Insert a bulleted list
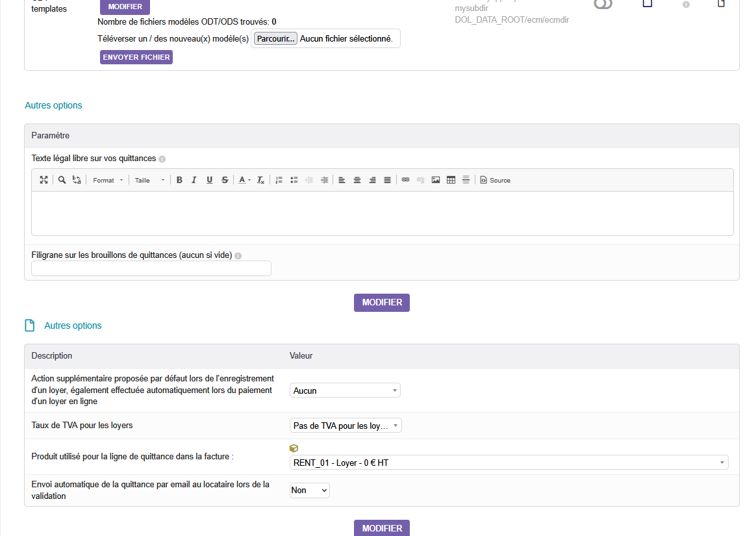 point(294,180)
